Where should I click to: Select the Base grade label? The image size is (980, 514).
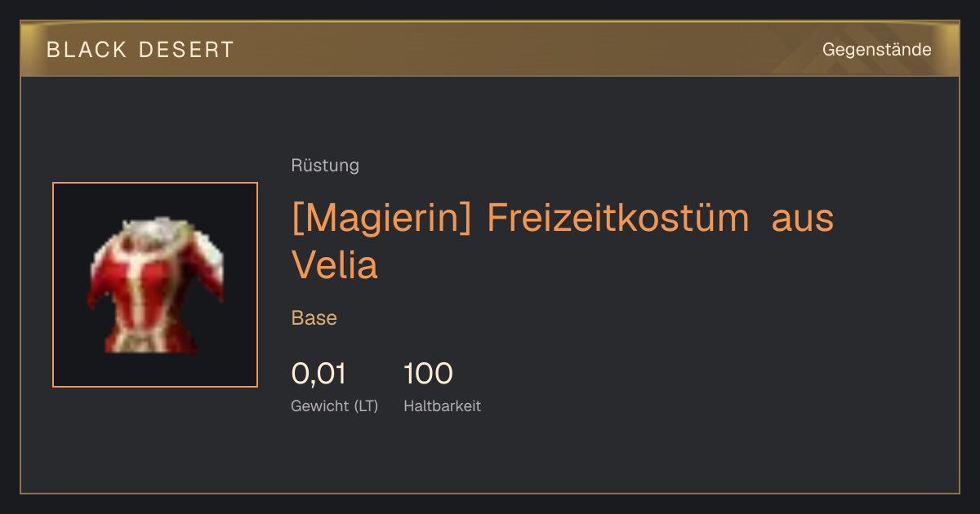[314, 318]
